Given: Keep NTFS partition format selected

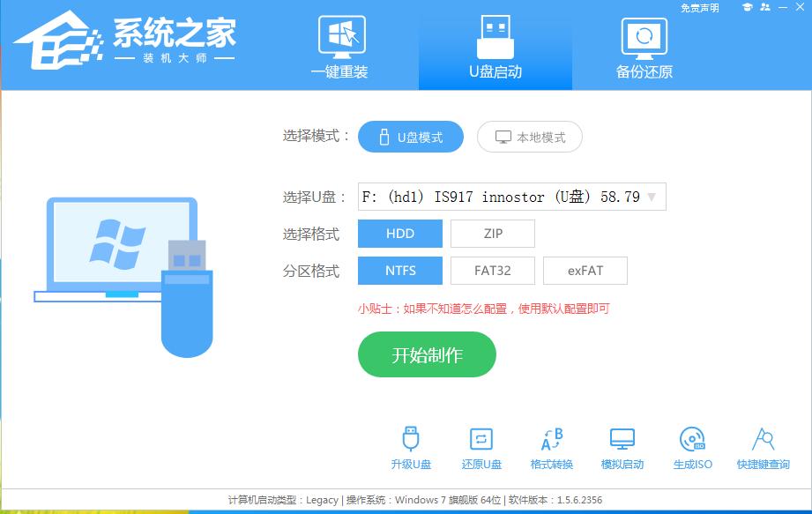Looking at the screenshot, I should pyautogui.click(x=399, y=270).
